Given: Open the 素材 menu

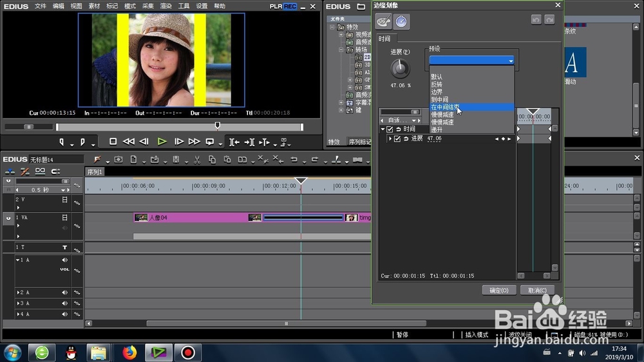Looking at the screenshot, I should click(x=94, y=6).
